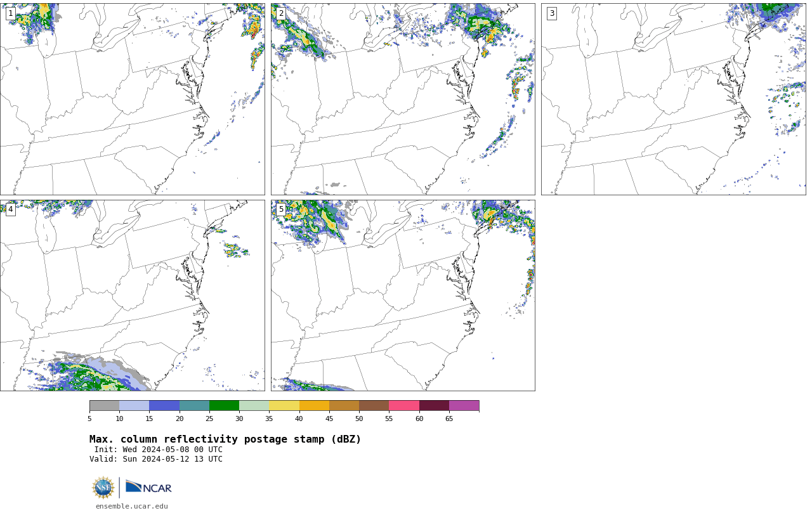812x513 pixels.
Task: Click the panel number 5 label
Action: point(281,209)
